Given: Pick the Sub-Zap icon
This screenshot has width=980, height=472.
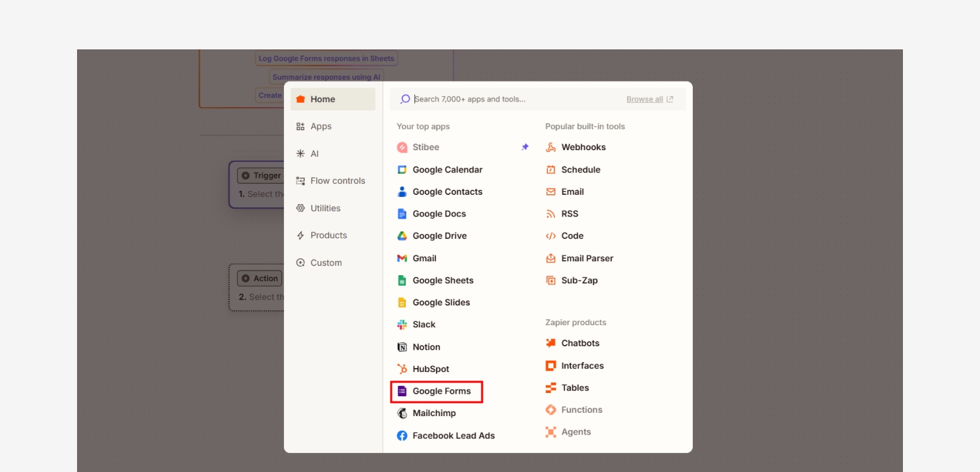Looking at the screenshot, I should pos(551,280).
